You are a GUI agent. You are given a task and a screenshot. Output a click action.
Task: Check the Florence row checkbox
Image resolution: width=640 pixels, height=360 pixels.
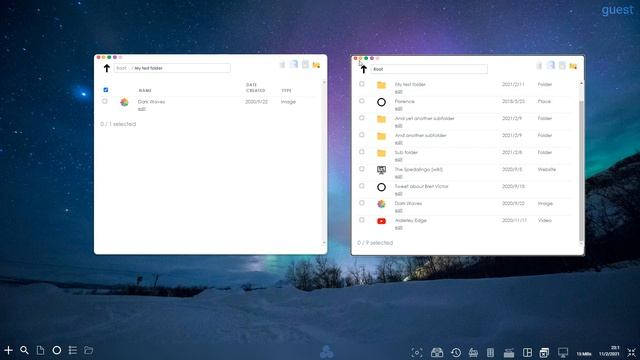click(x=362, y=101)
